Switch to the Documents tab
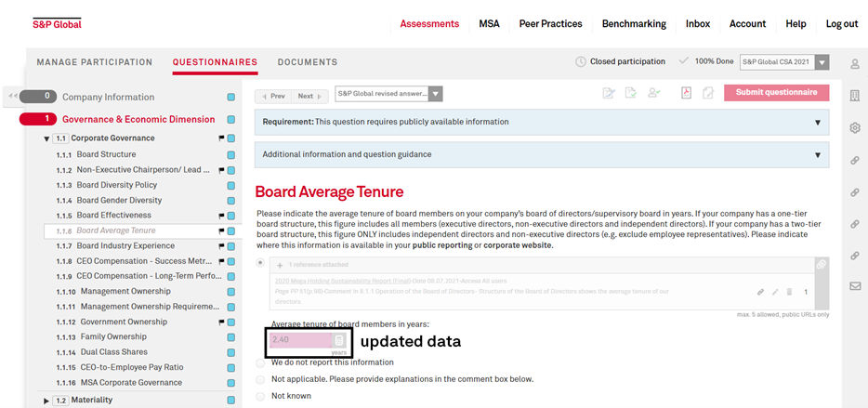 (x=308, y=62)
